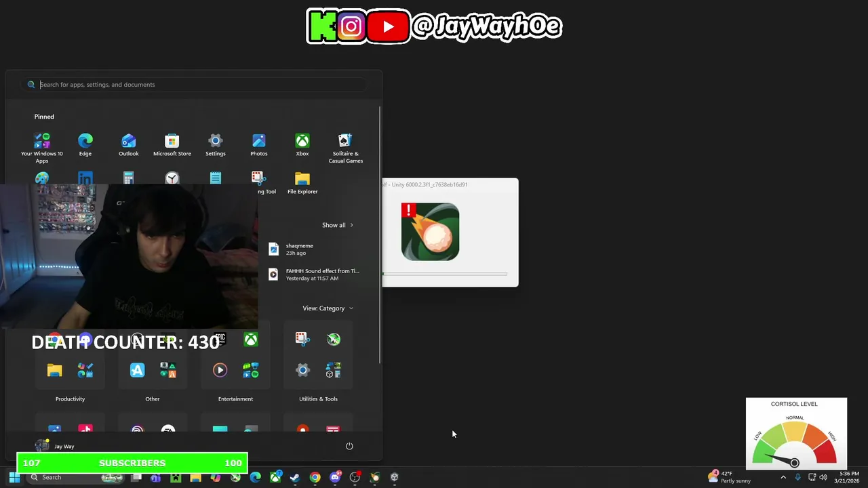Open File Explorer icon in Productivity group
868x488 pixels.
click(x=54, y=370)
